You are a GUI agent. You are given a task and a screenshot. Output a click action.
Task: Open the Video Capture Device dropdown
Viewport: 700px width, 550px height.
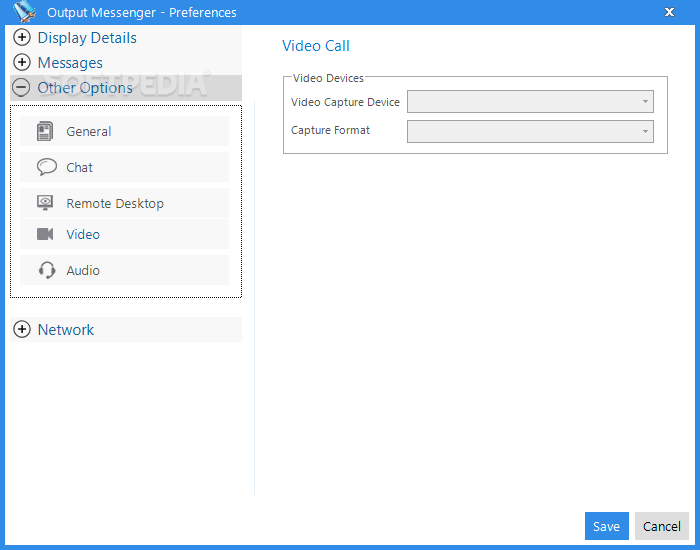pos(530,102)
